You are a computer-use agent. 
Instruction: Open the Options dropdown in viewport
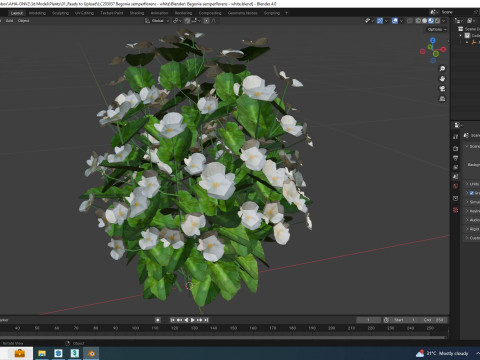click(437, 29)
